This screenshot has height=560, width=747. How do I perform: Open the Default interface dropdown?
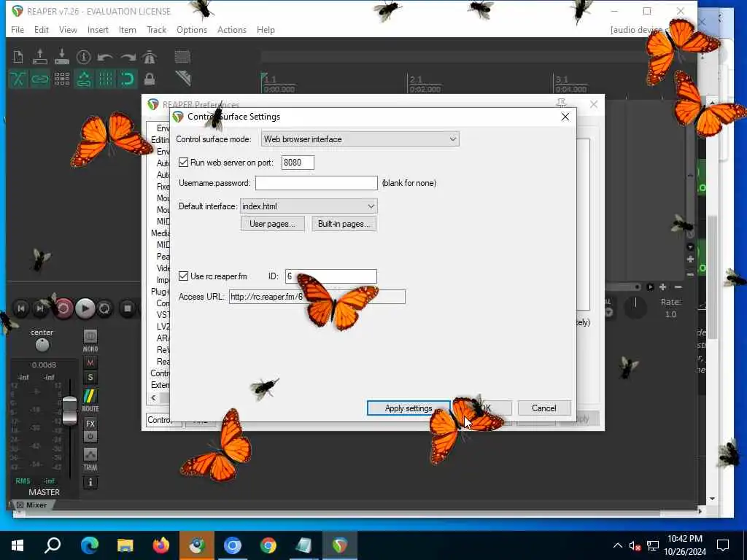tap(309, 206)
